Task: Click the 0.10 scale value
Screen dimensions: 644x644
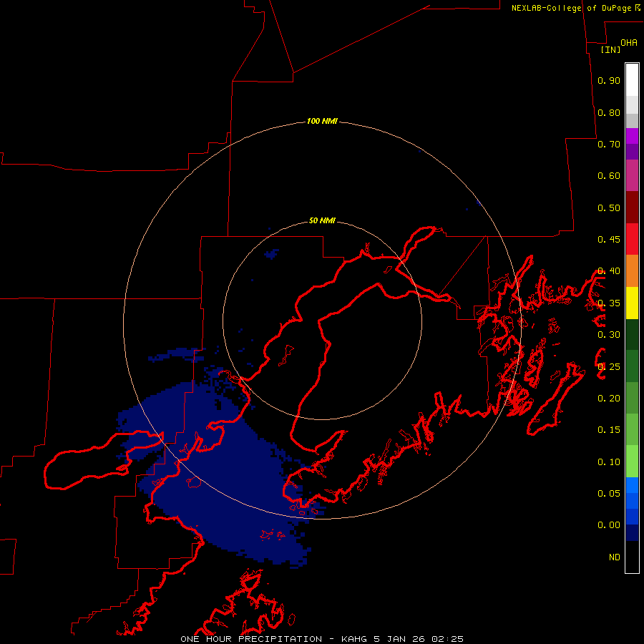Action: tap(609, 462)
